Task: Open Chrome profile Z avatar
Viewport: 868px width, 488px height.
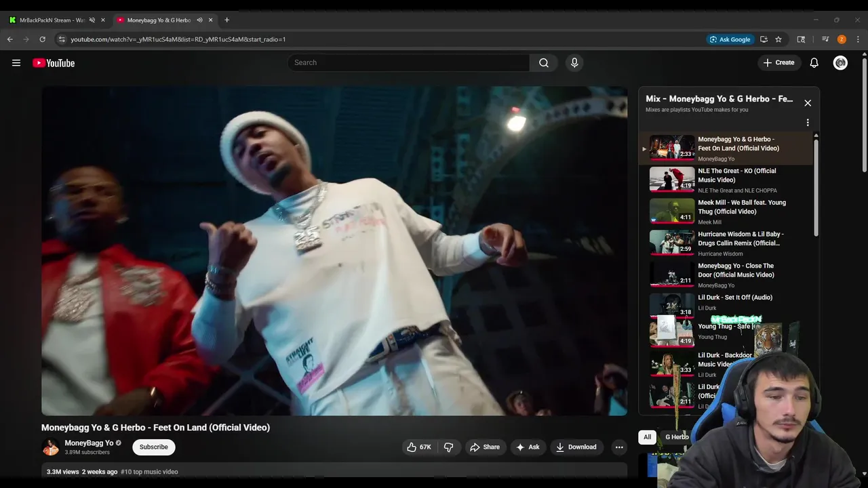Action: coord(842,39)
